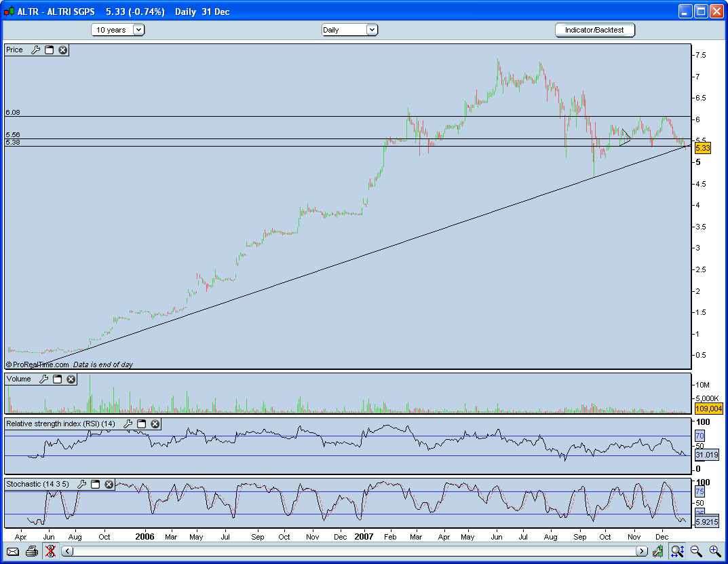Toggle the zoom auto-fit magnifier icon
The height and width of the screenshot is (564, 728).
[677, 552]
